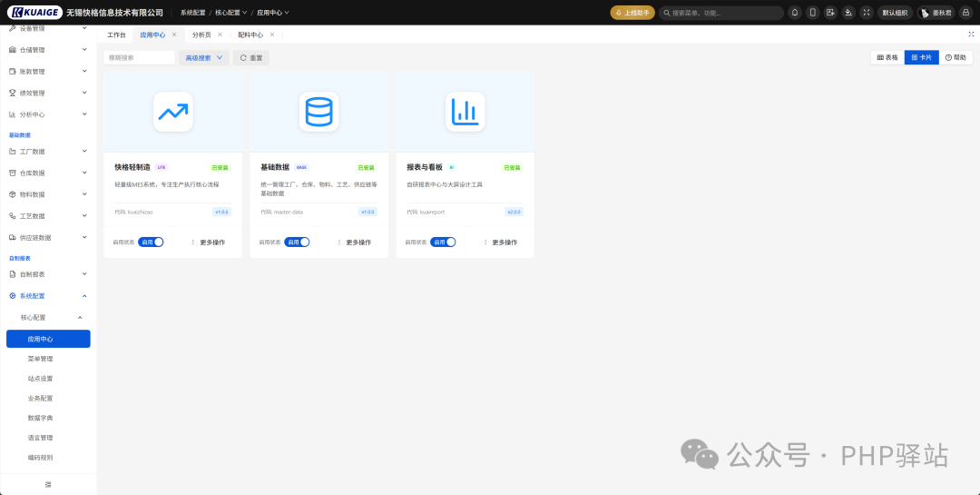Screen dimensions: 980x495
Task: Toggle 启用 switch on 基础数据 card
Action: pos(297,243)
